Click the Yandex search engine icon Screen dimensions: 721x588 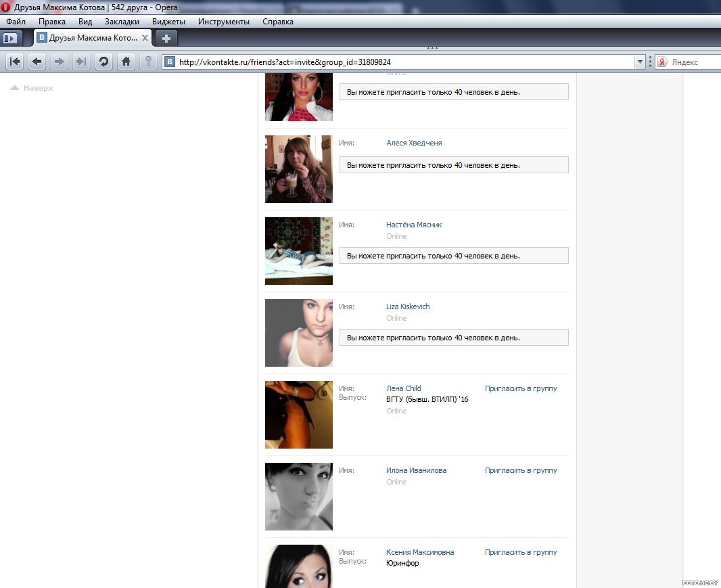[x=662, y=62]
